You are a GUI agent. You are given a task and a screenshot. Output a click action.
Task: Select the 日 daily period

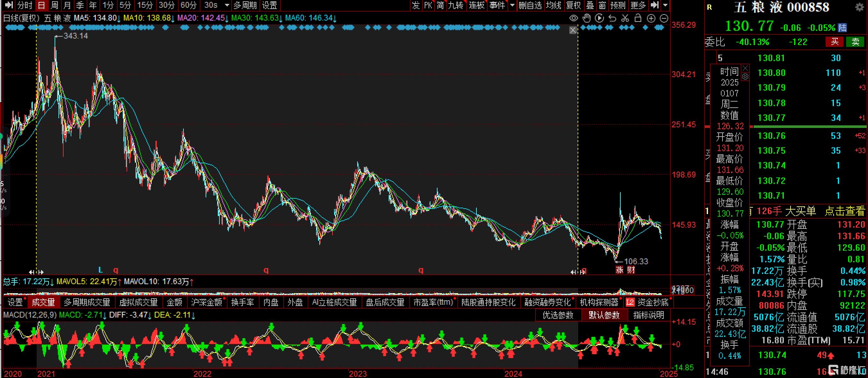(x=41, y=5)
